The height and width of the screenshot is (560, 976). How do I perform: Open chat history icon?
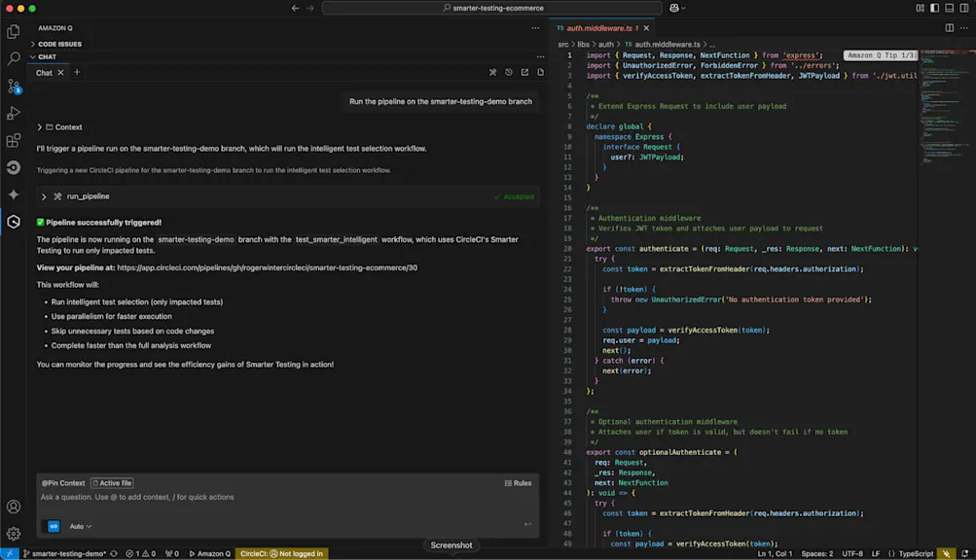[x=509, y=72]
